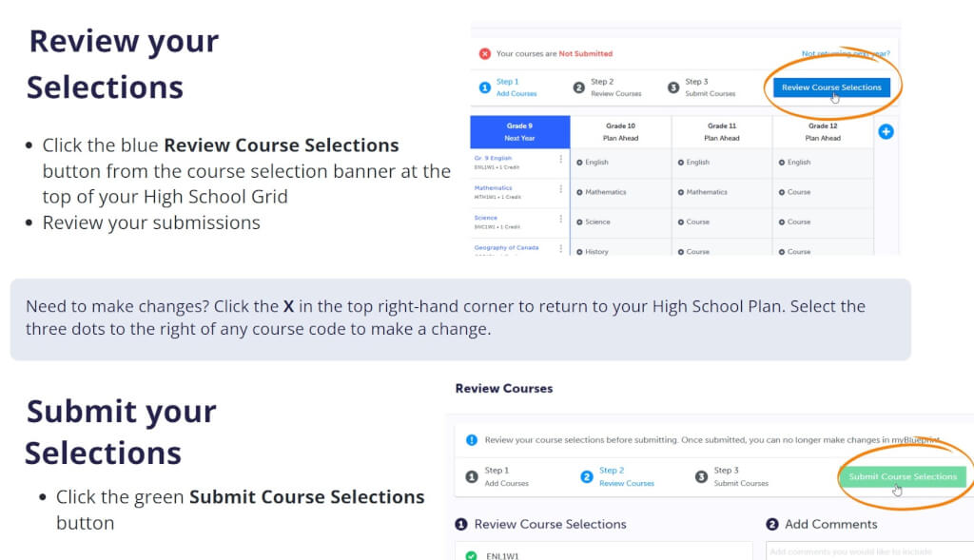The image size is (974, 560).
Task: Click the Add Comments text field
Action: point(869,551)
